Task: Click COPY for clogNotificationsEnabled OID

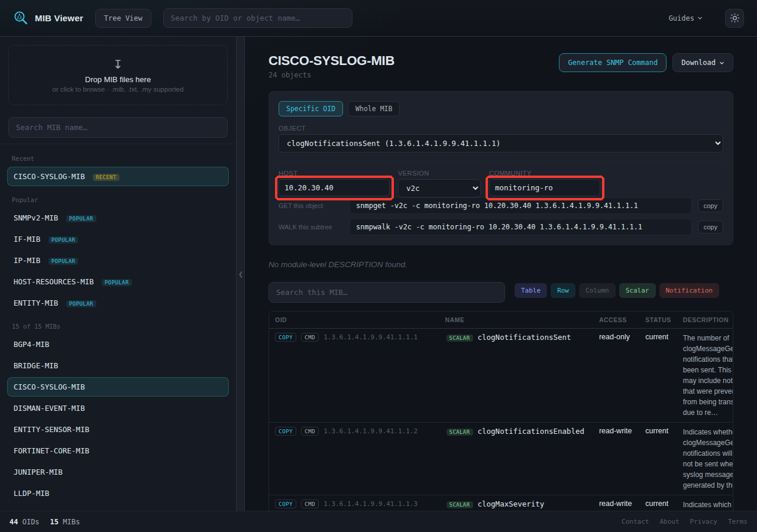Action: pyautogui.click(x=286, y=432)
